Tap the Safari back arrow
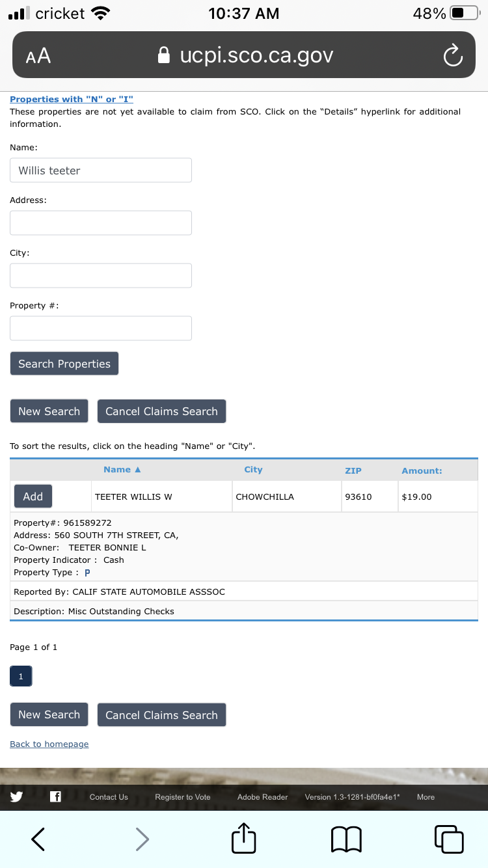Image resolution: width=488 pixels, height=868 pixels. pos(38,839)
